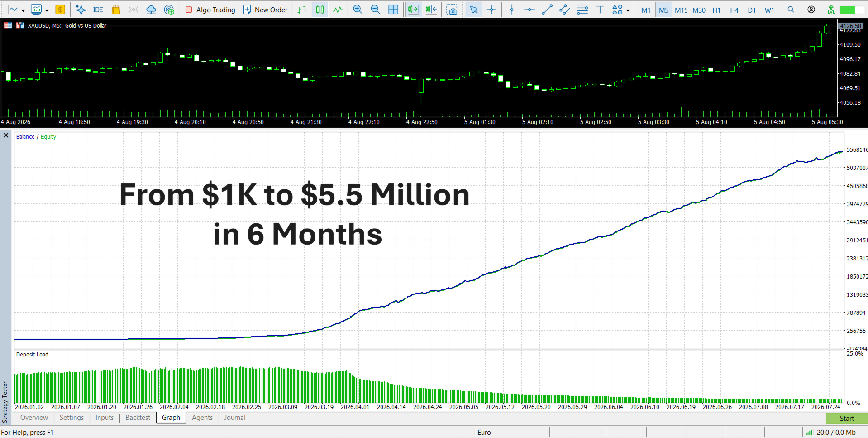
Task: Open the trading signals icon
Action: pos(134,10)
